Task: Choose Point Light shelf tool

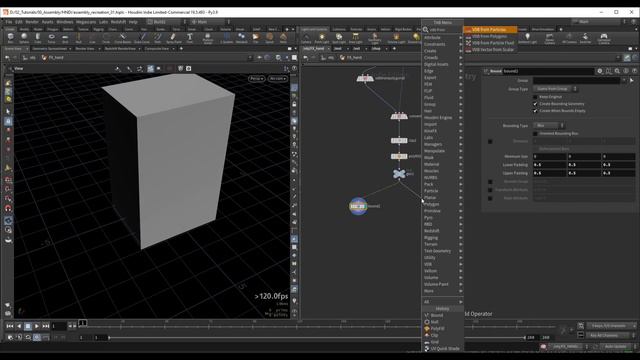Action: coord(322,38)
